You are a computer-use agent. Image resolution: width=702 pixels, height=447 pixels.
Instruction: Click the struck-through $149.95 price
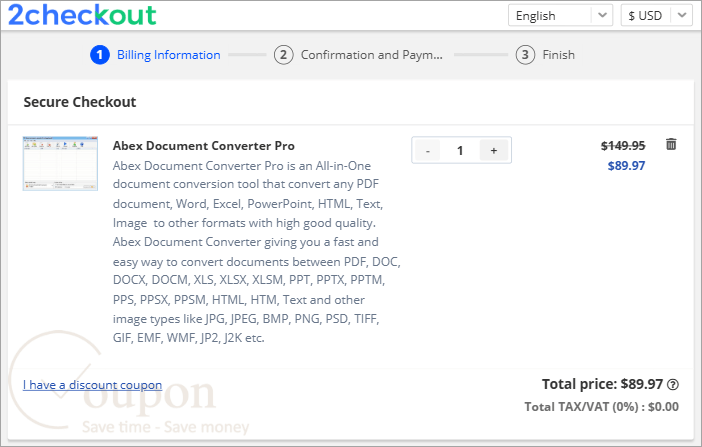click(x=623, y=146)
